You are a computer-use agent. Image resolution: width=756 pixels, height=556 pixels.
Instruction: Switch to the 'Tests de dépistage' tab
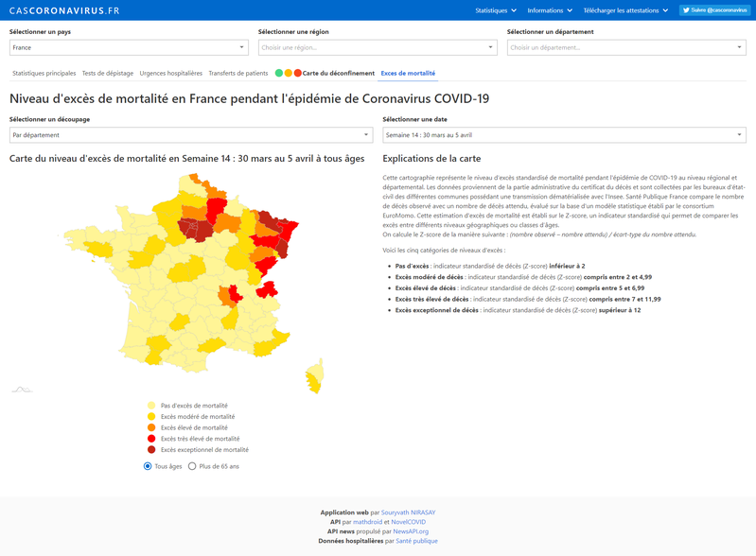108,73
